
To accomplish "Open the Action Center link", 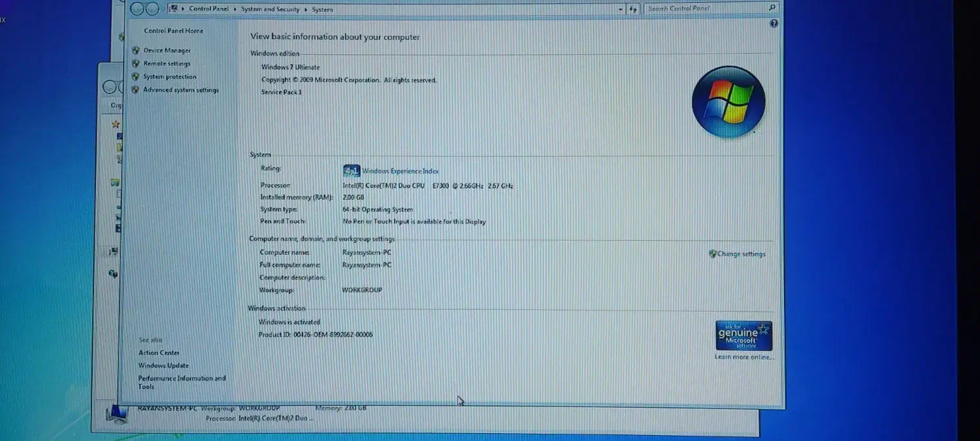I will coord(159,353).
